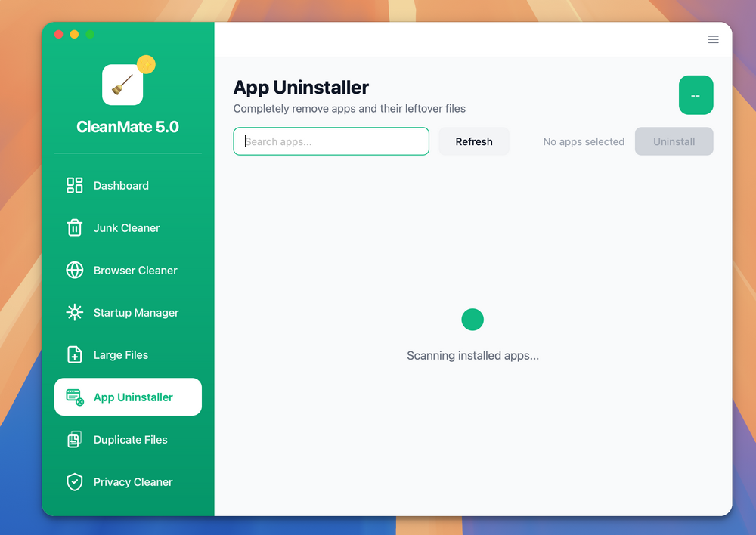Open the Dashboard label in sidebar

pos(121,186)
